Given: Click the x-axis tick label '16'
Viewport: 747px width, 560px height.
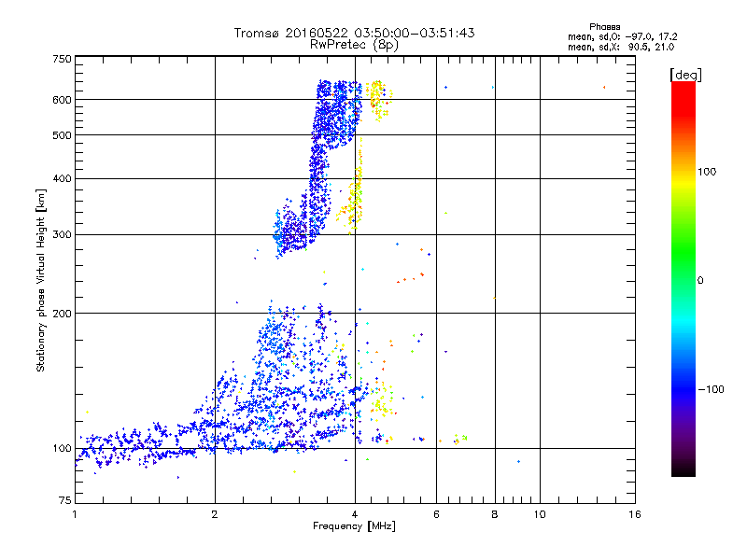Looking at the screenshot, I should 635,514.
